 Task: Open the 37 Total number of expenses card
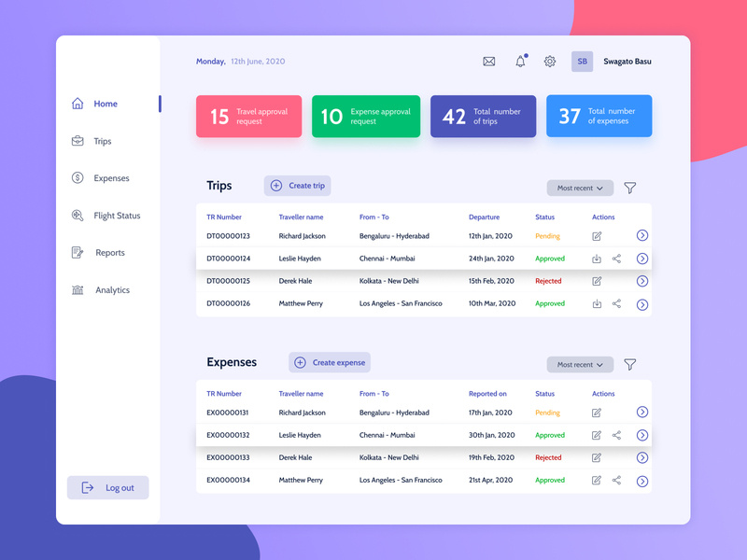tap(599, 116)
